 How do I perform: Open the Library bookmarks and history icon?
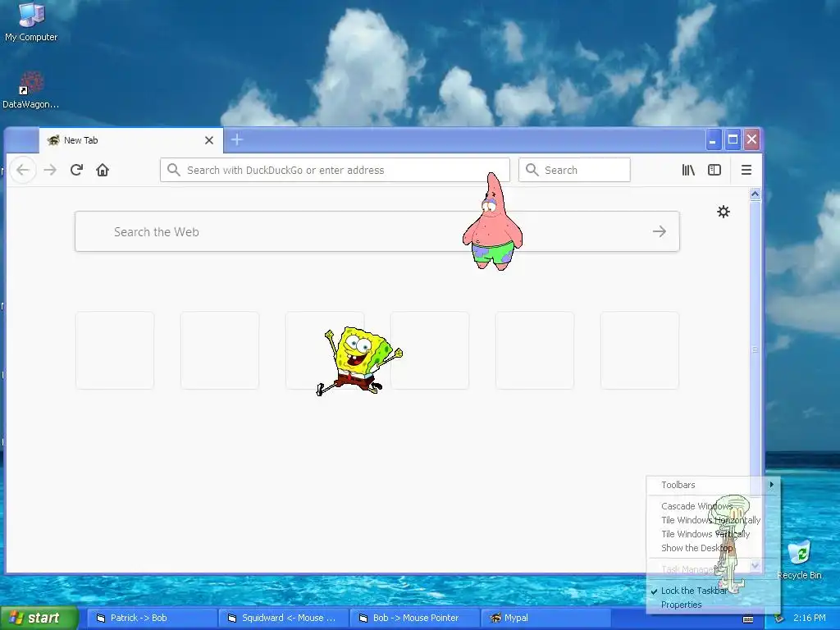click(688, 170)
